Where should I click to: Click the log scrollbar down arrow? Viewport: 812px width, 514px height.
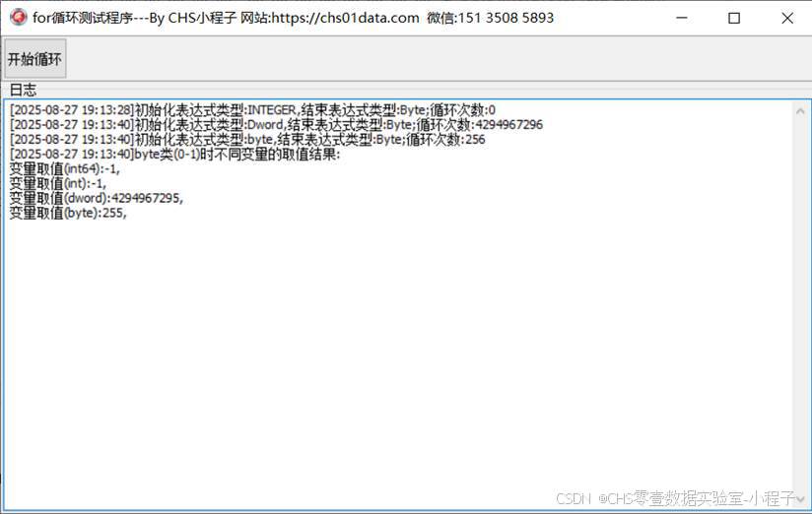(x=800, y=499)
